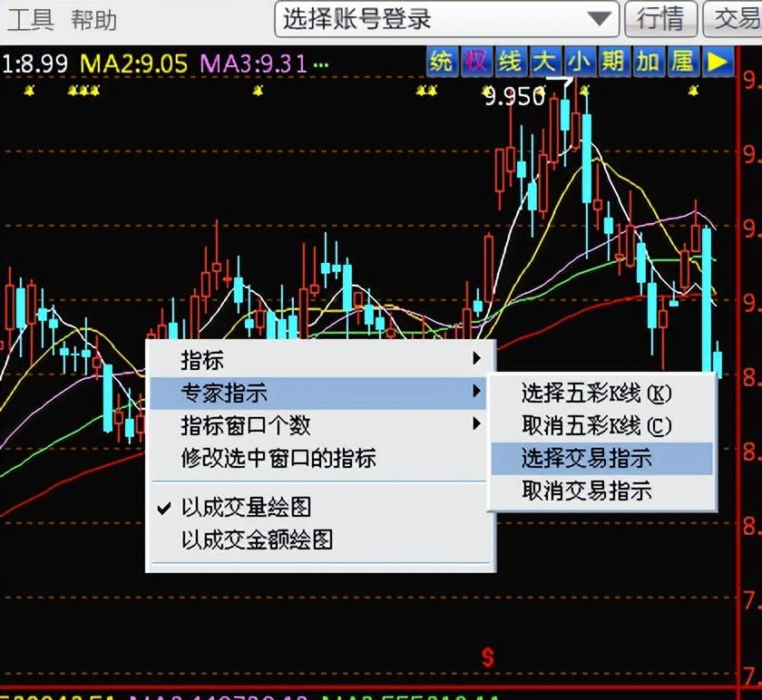Screen dimensions: 762x700
Task: Click the 期 period toolbar icon
Action: [614, 62]
